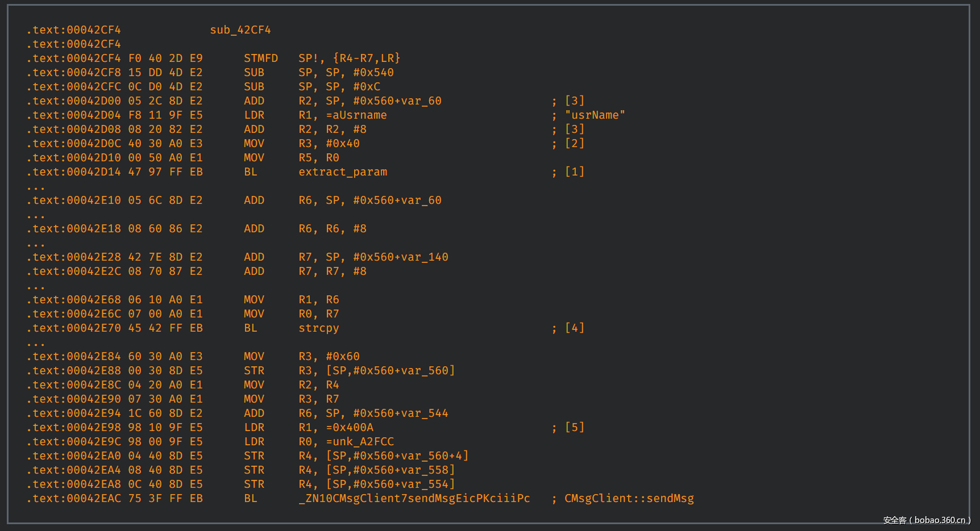The image size is (980, 531).
Task: Select the =unk_A2FCC operand
Action: point(360,442)
